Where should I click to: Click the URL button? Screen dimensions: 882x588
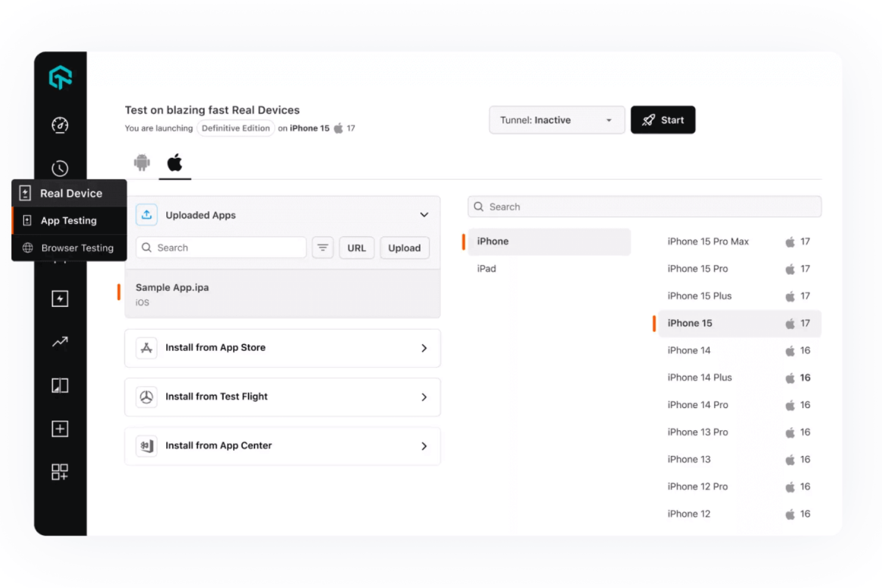356,248
